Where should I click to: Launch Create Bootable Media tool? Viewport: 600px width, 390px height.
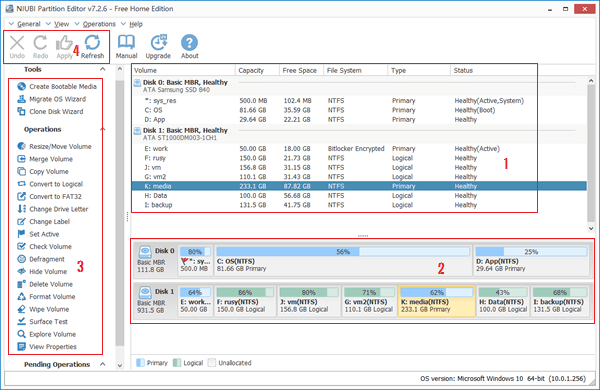pyautogui.click(x=57, y=86)
